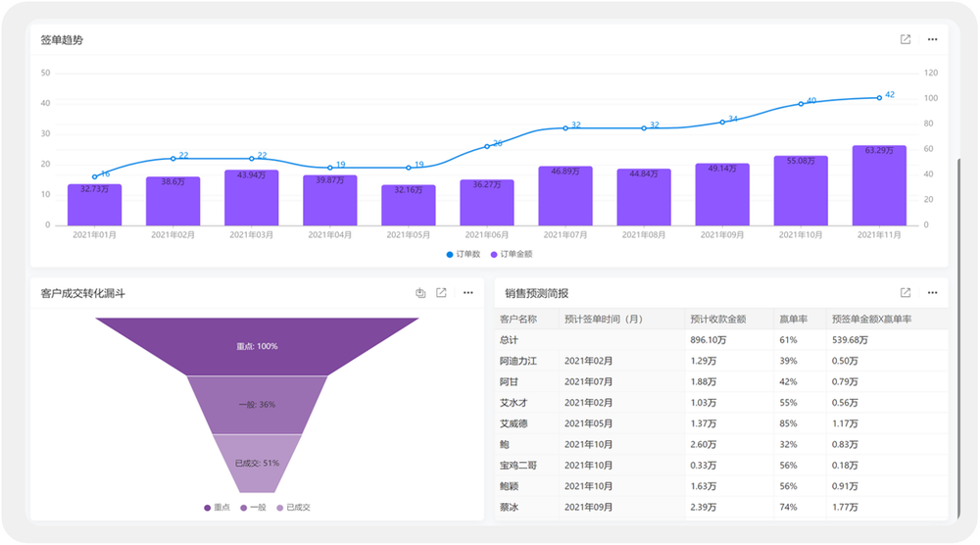Click line point labeled 42 for 2021年11月

(x=879, y=97)
